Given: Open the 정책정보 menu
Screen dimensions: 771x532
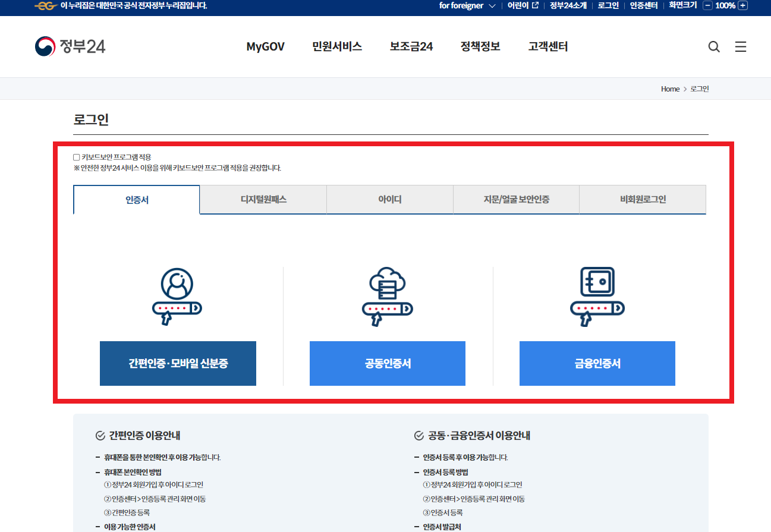Looking at the screenshot, I should tap(480, 46).
